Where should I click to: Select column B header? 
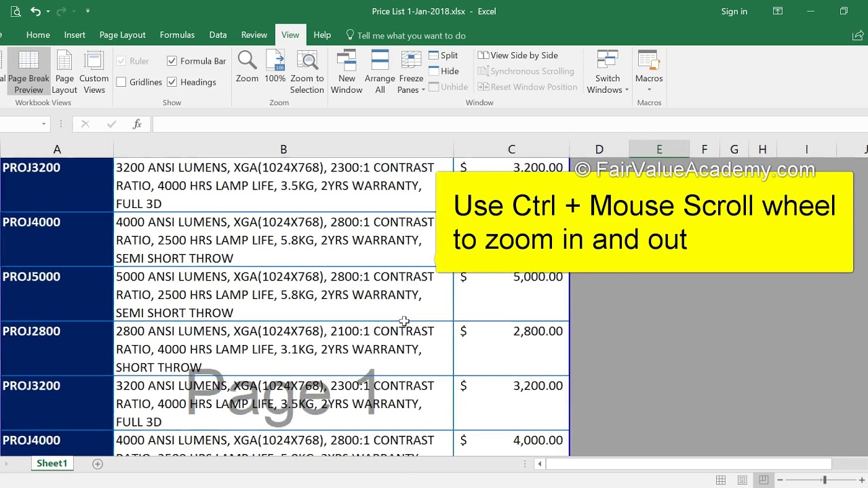pos(283,149)
